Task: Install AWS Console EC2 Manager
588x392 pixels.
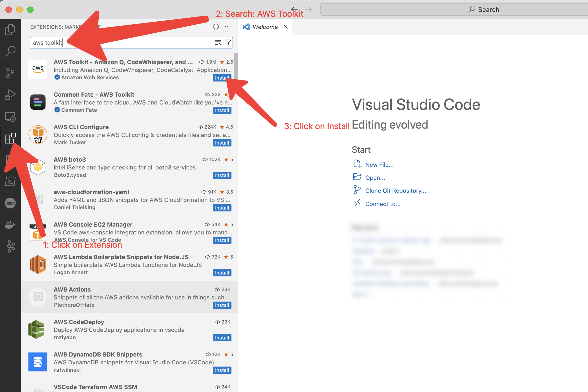Action: click(x=222, y=240)
